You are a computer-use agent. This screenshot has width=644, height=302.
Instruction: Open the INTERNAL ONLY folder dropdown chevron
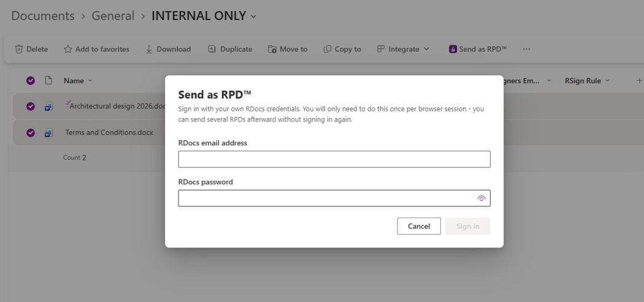pyautogui.click(x=253, y=17)
